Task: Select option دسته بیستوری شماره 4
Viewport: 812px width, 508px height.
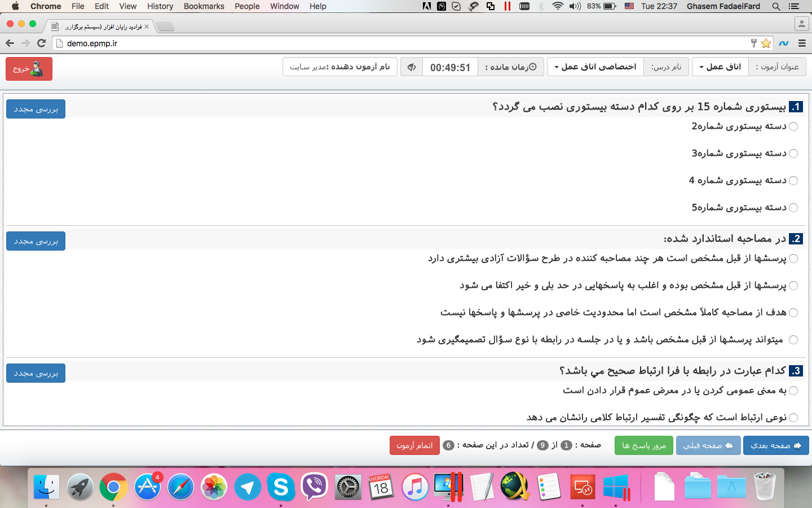Action: coord(793,181)
